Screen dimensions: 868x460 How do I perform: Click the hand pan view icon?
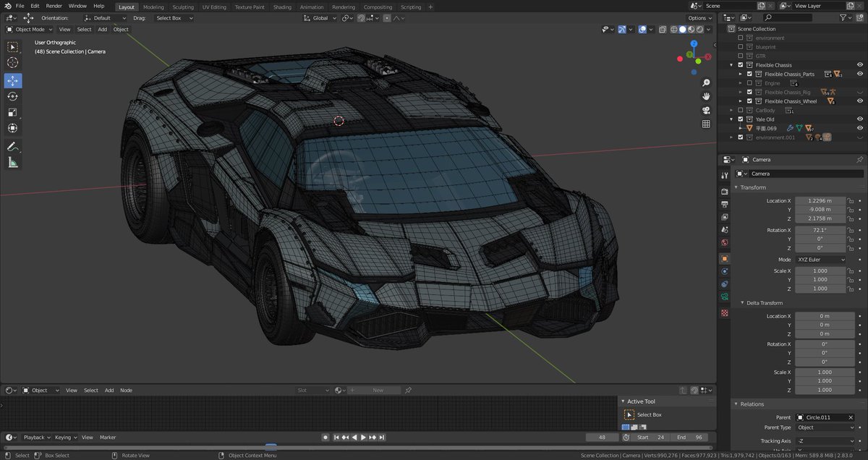(x=705, y=95)
